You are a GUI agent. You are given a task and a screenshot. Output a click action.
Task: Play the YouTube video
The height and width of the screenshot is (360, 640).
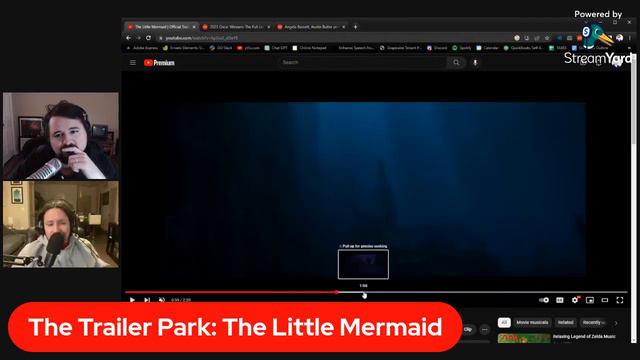click(x=132, y=300)
